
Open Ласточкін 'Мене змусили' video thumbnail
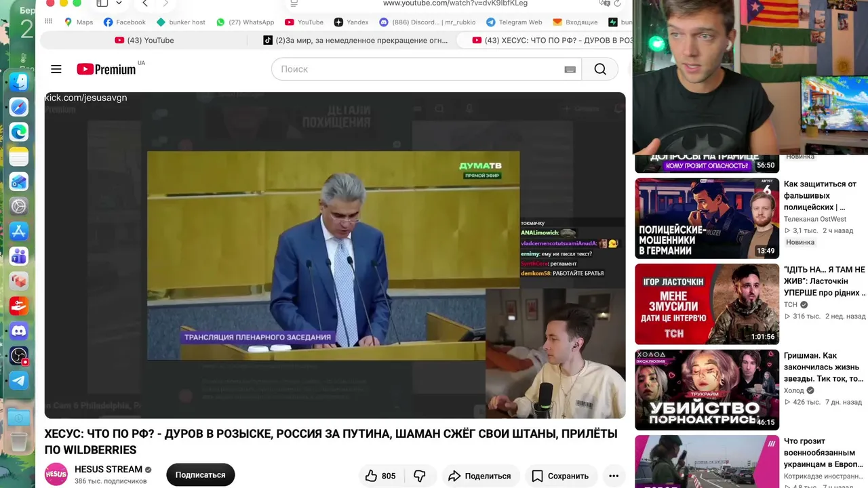[707, 304]
